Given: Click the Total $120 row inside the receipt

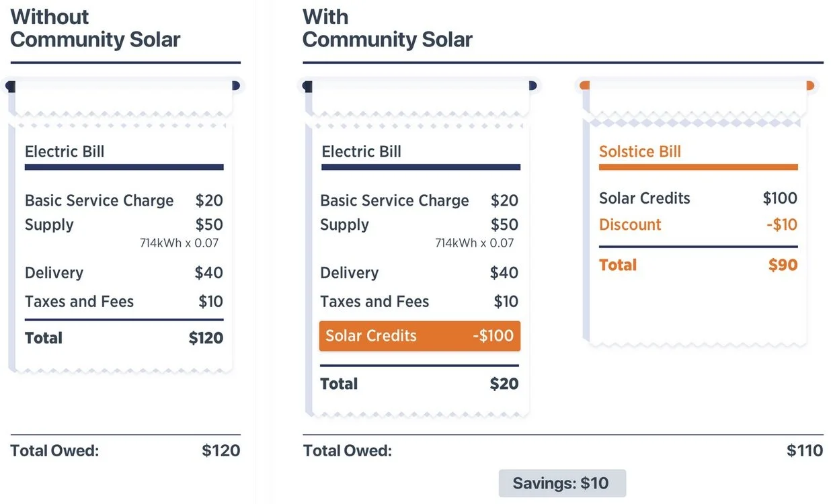Looking at the screenshot, I should pos(124,338).
